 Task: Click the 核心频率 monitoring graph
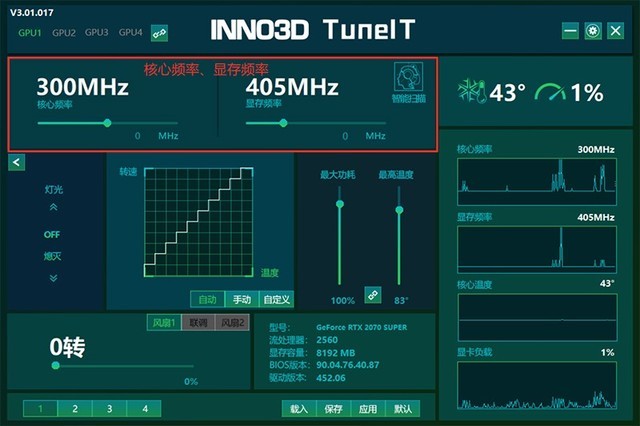[537, 182]
